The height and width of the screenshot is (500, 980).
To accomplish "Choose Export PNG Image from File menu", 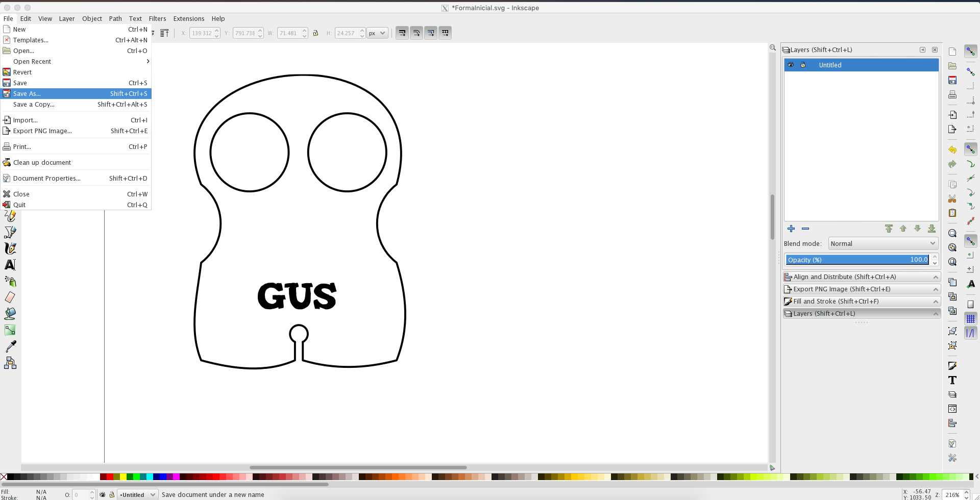I will click(x=42, y=131).
